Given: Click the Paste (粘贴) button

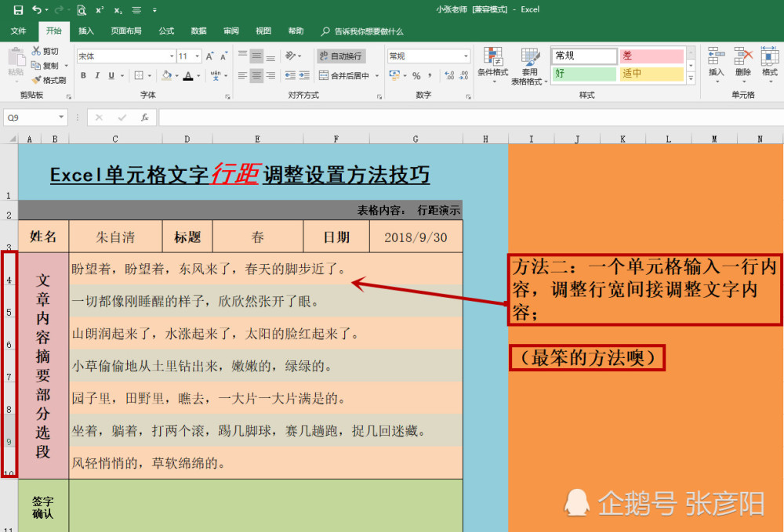Looking at the screenshot, I should coord(16,62).
